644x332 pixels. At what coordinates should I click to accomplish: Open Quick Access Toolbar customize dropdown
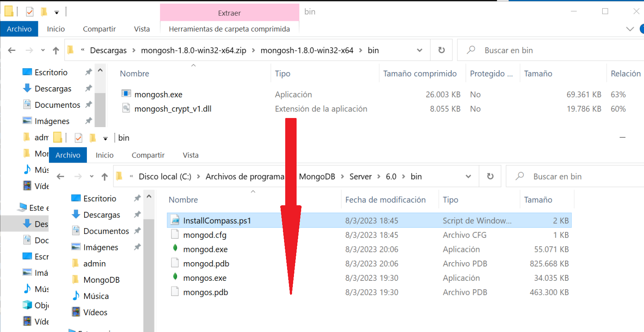click(x=57, y=13)
